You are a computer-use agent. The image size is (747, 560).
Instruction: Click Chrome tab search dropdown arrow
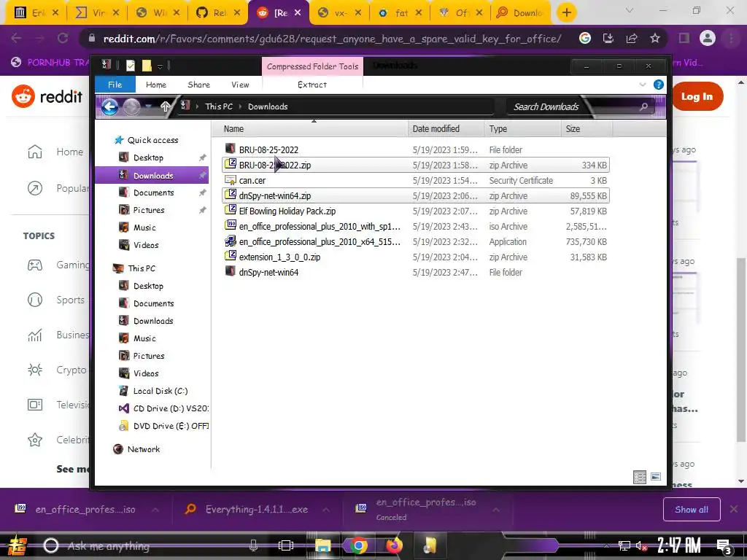630,10
